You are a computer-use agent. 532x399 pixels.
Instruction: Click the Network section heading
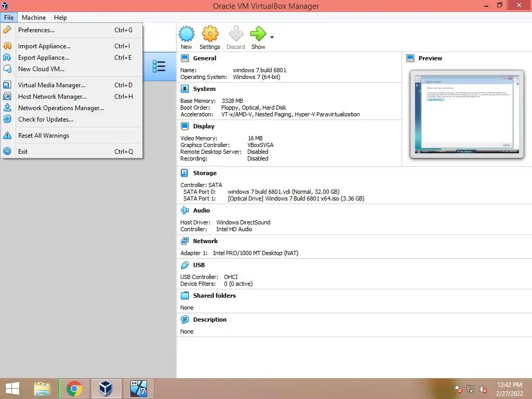(x=205, y=241)
